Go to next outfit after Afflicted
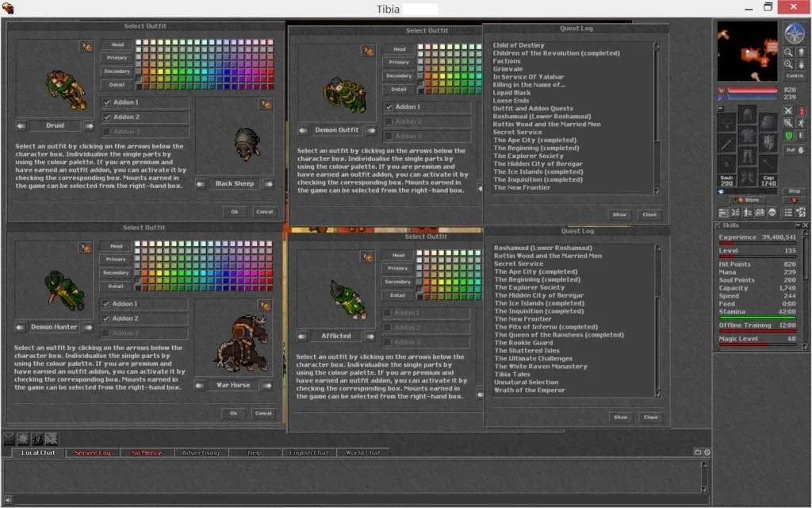 pyautogui.click(x=370, y=337)
